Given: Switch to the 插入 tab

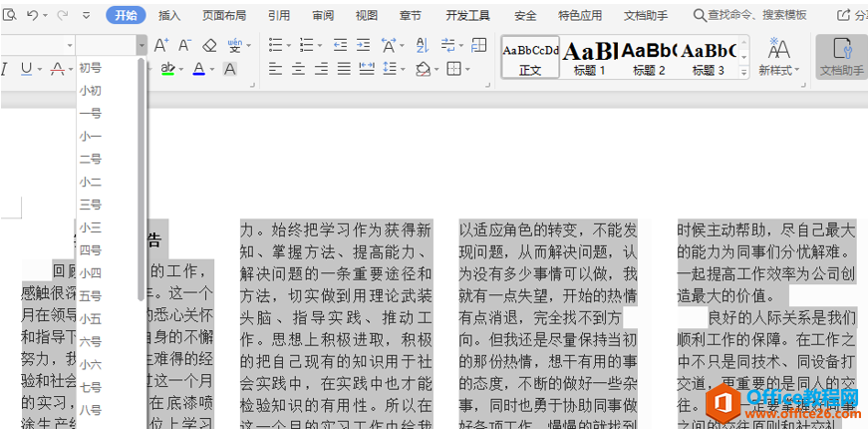Looking at the screenshot, I should pyautogui.click(x=169, y=16).
